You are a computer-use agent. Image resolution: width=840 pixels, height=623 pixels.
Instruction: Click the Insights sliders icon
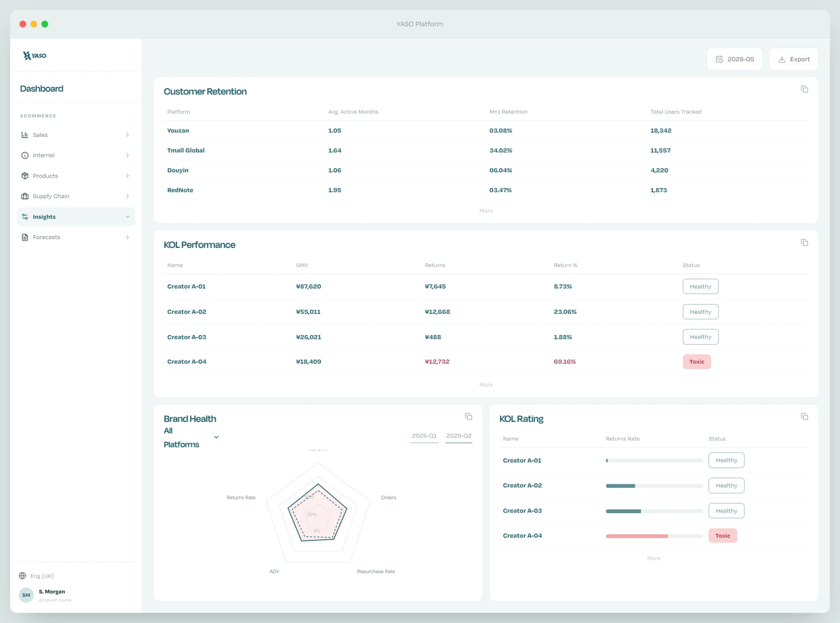click(x=25, y=217)
